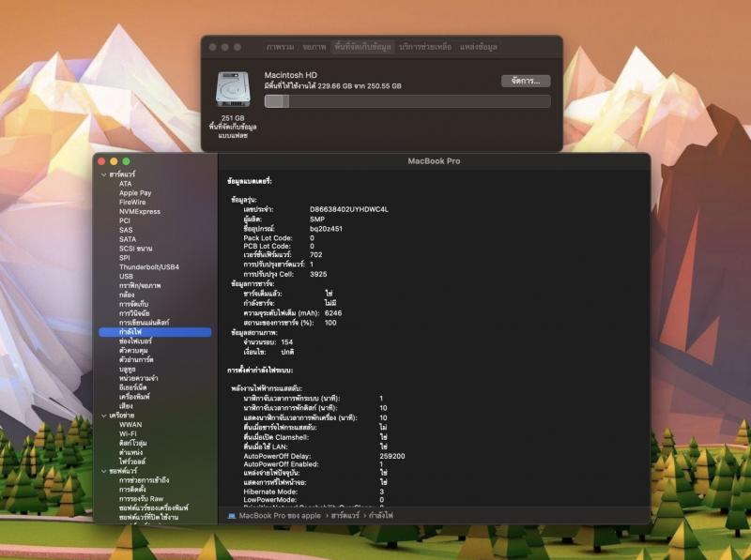Select การติดตั้ง in the sidebar
Screen dimensions: 751x560
click(132, 489)
